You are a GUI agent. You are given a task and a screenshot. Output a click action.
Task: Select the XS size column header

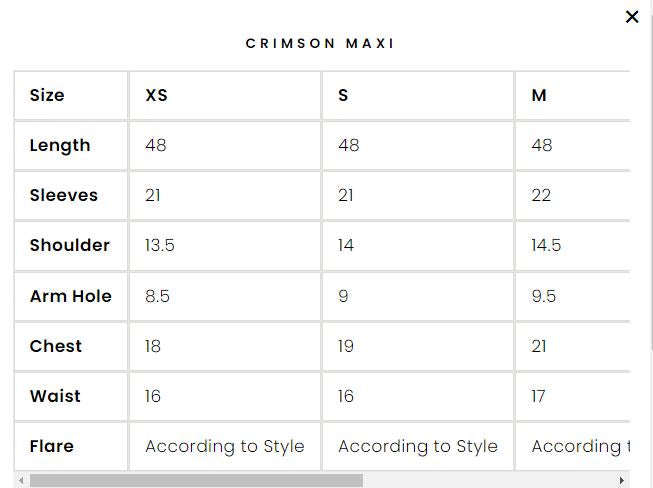[x=157, y=96]
